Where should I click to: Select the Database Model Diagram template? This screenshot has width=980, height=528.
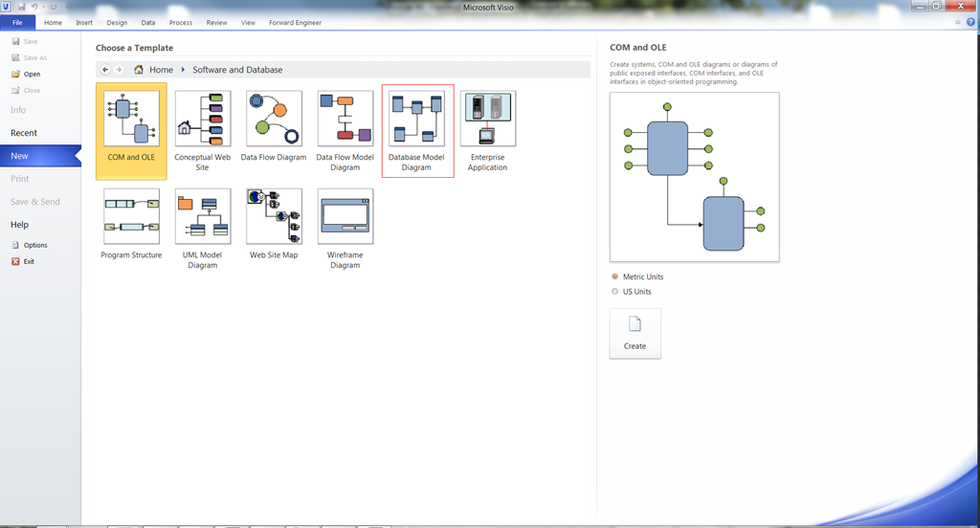click(x=416, y=120)
